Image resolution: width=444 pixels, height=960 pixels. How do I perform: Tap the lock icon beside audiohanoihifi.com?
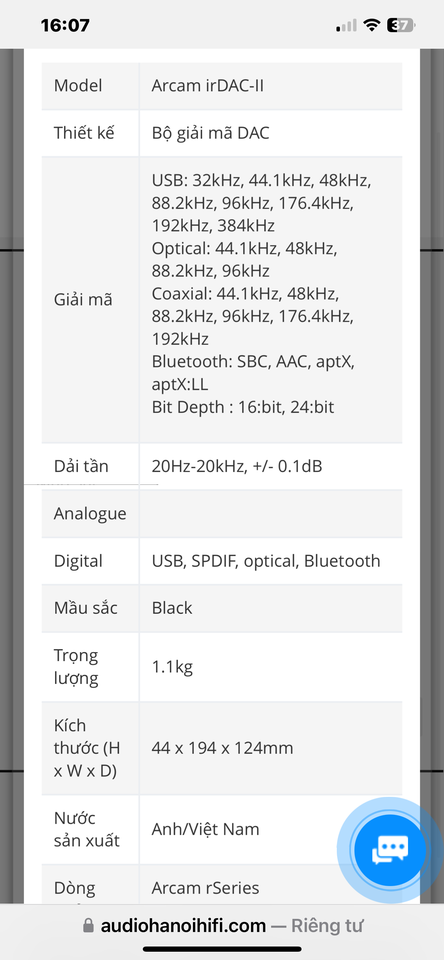coord(89,925)
